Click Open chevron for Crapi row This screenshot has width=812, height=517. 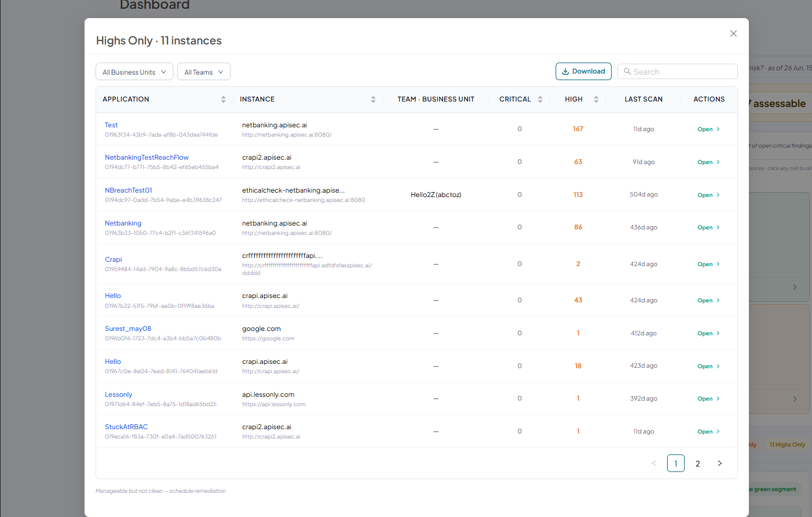718,264
